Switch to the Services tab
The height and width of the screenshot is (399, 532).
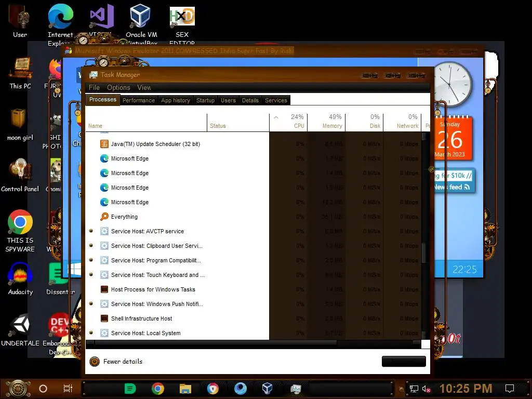(276, 100)
